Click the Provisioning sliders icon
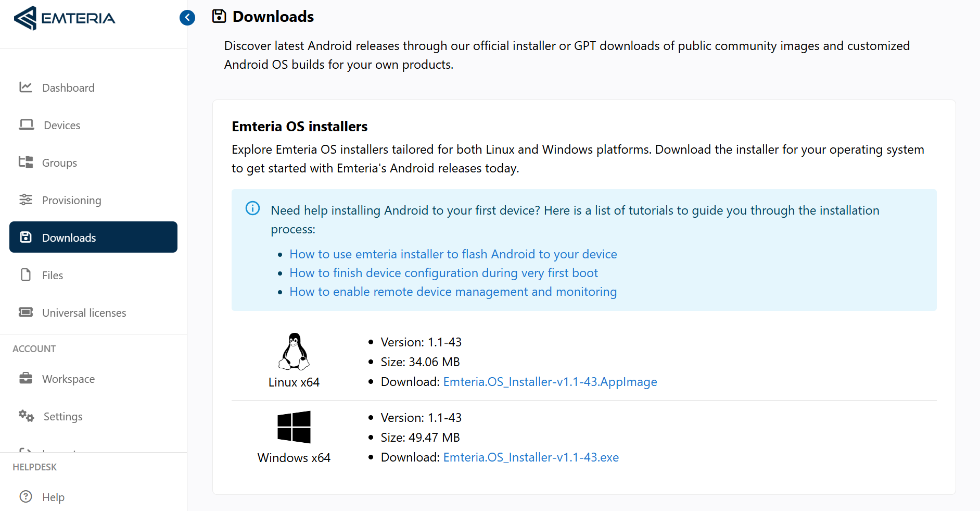 (x=26, y=200)
